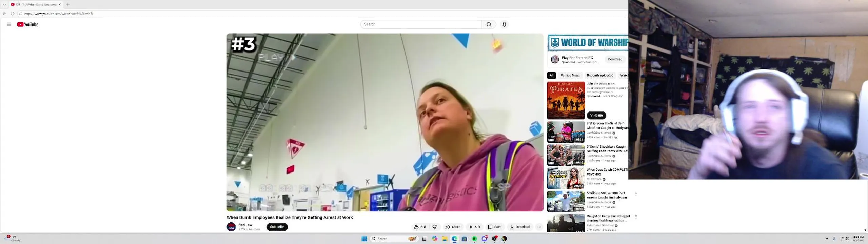
Task: Open the tab search dropdown chevron
Action: pyautogui.click(x=4, y=5)
